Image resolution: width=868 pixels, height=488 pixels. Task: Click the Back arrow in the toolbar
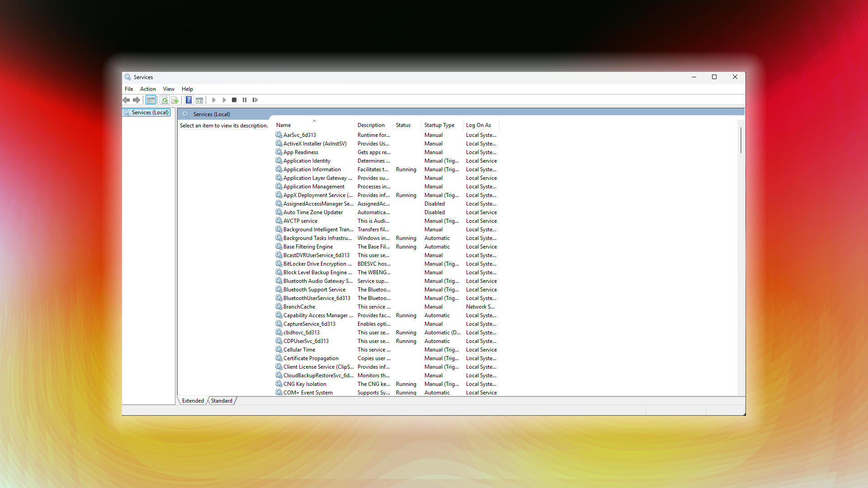pos(126,100)
